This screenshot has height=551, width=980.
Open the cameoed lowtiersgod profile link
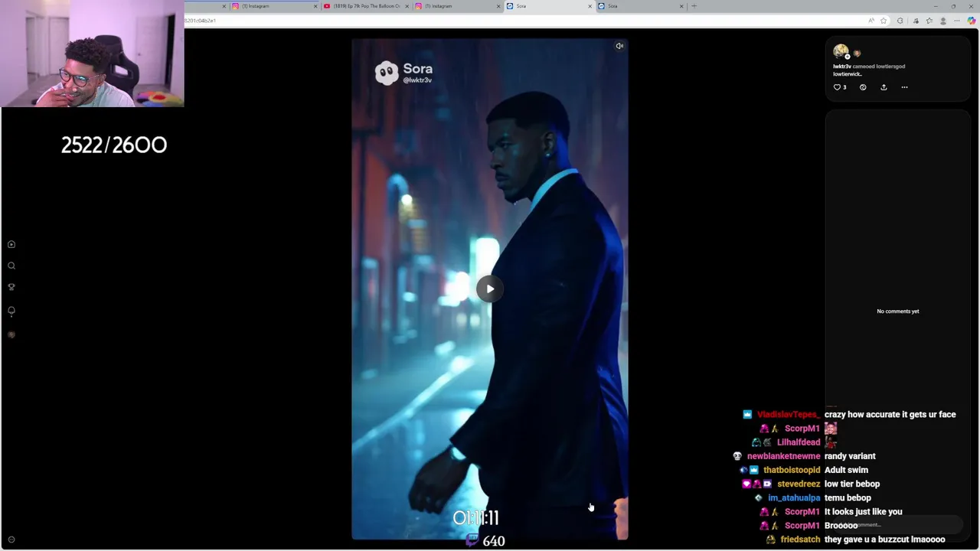coord(890,67)
